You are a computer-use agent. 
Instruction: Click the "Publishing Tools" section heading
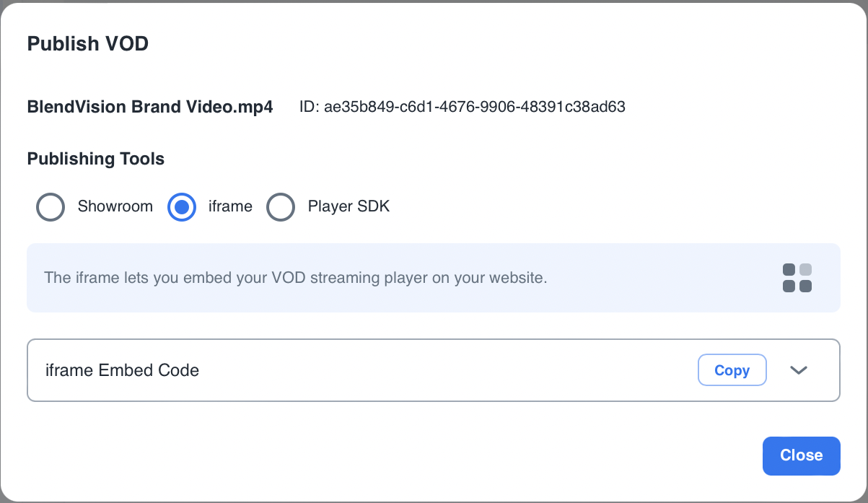[x=96, y=159]
